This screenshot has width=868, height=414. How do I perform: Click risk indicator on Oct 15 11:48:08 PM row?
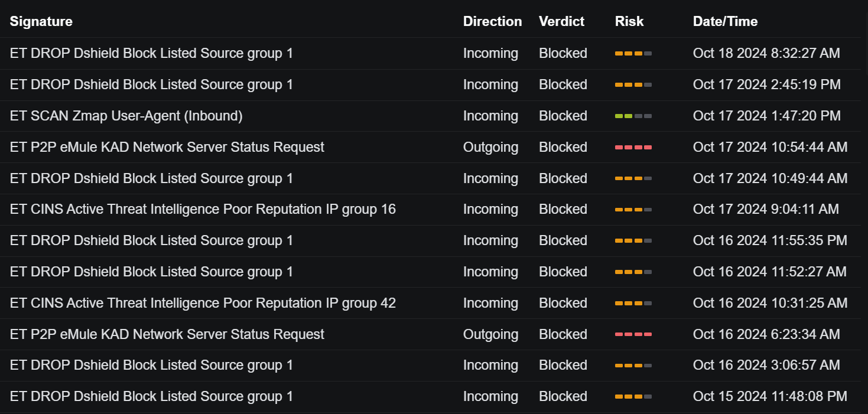pyautogui.click(x=633, y=397)
